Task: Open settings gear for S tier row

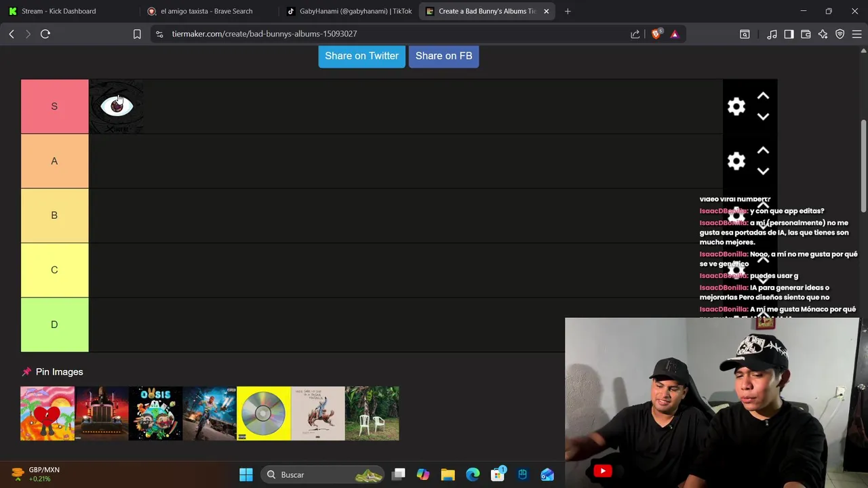Action: point(736,106)
